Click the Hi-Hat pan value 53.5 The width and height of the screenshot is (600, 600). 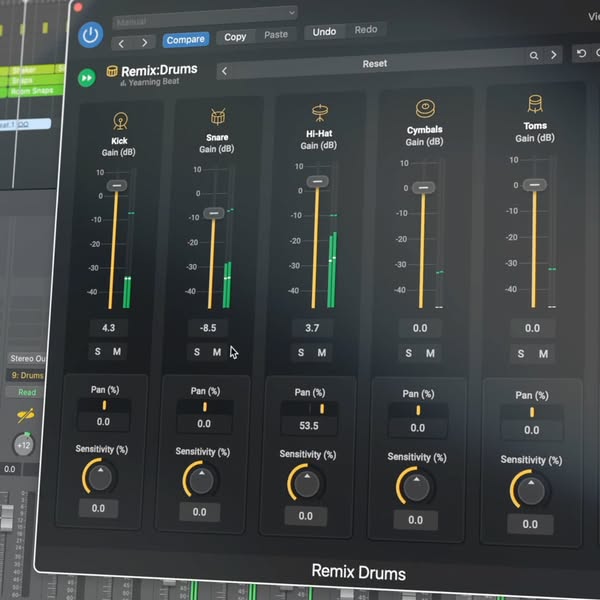click(309, 426)
